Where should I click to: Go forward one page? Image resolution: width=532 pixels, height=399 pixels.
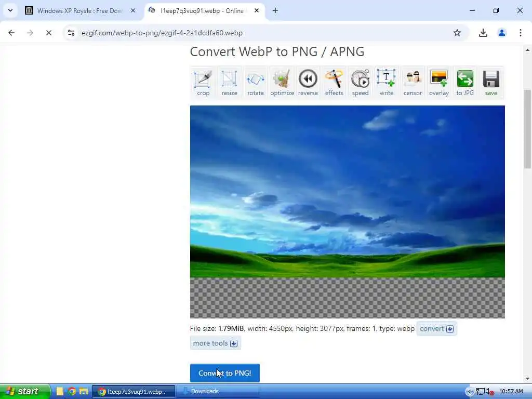30,33
